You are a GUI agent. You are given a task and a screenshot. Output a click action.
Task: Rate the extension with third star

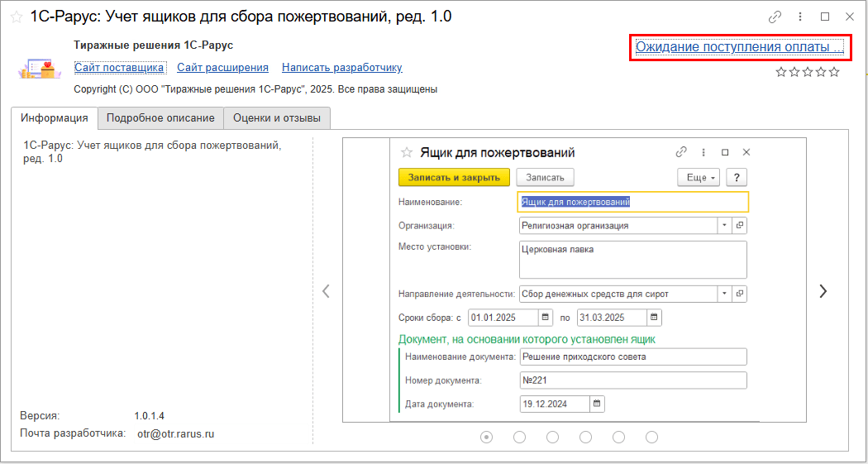tap(808, 72)
